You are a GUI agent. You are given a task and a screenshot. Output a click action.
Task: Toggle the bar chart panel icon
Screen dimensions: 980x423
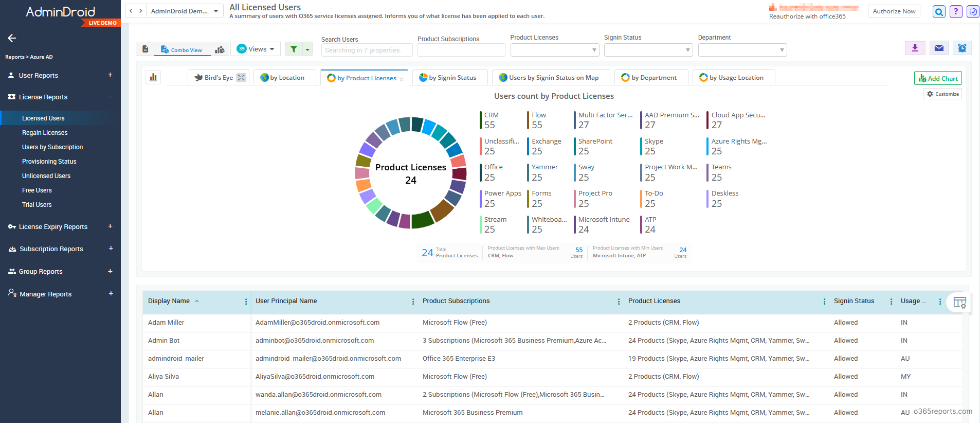(153, 77)
